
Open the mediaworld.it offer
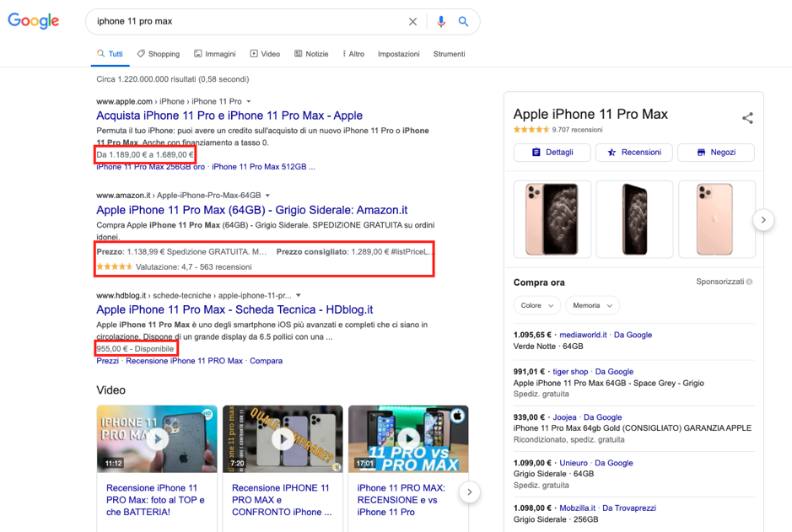click(x=583, y=335)
